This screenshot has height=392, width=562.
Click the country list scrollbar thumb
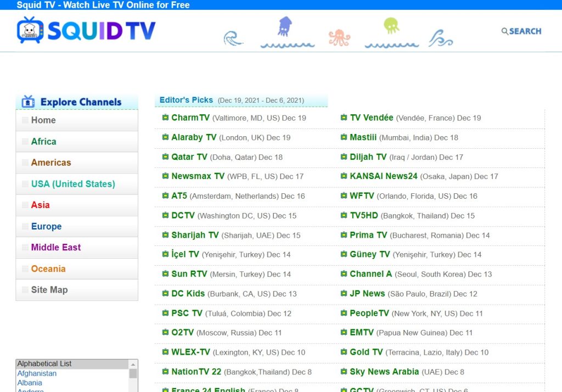(x=133, y=373)
